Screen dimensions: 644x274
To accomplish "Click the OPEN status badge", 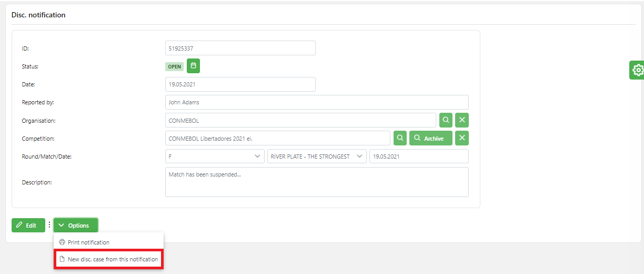I will coord(174,67).
